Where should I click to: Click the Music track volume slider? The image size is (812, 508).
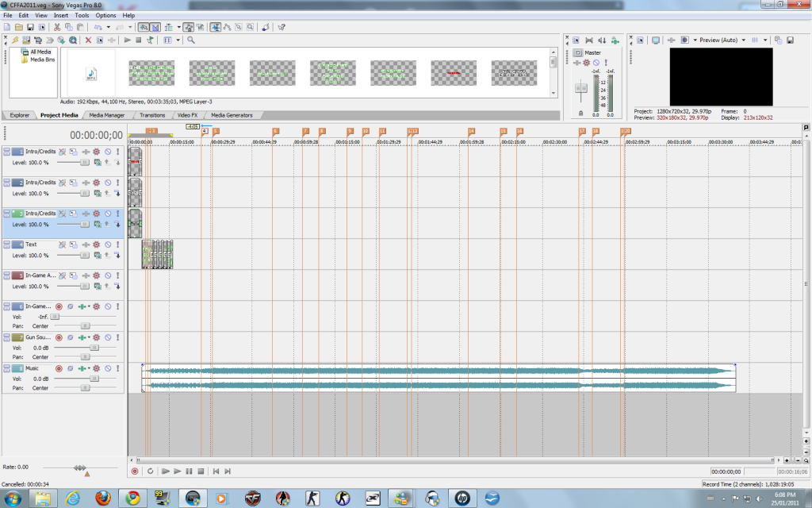tap(94, 379)
